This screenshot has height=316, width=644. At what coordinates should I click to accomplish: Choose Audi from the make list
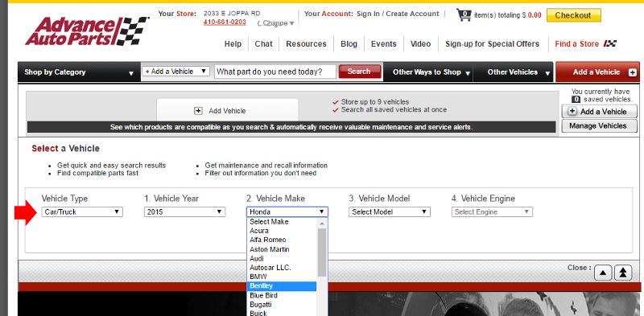tap(282, 259)
